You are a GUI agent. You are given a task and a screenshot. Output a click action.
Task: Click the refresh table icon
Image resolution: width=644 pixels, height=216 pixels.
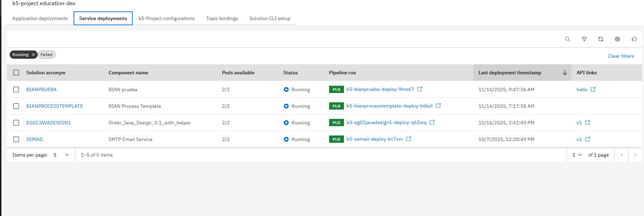pos(600,39)
